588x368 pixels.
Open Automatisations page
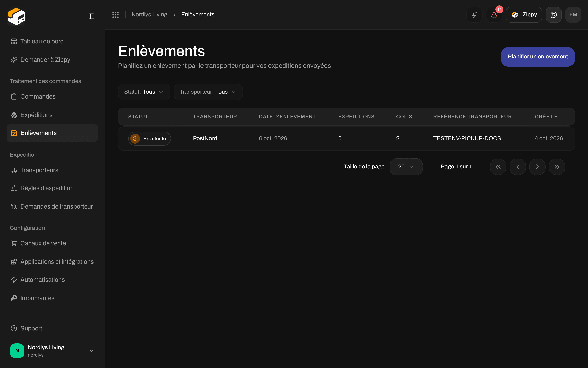click(52, 280)
